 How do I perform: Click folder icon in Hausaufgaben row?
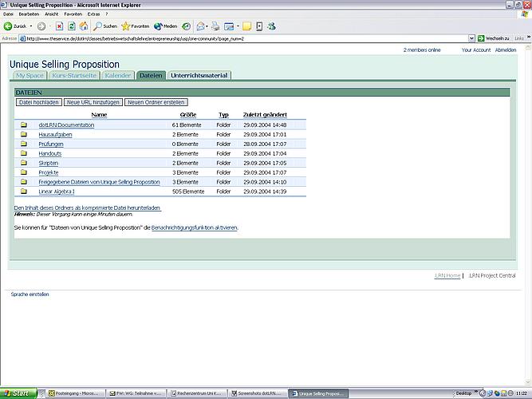pyautogui.click(x=23, y=135)
